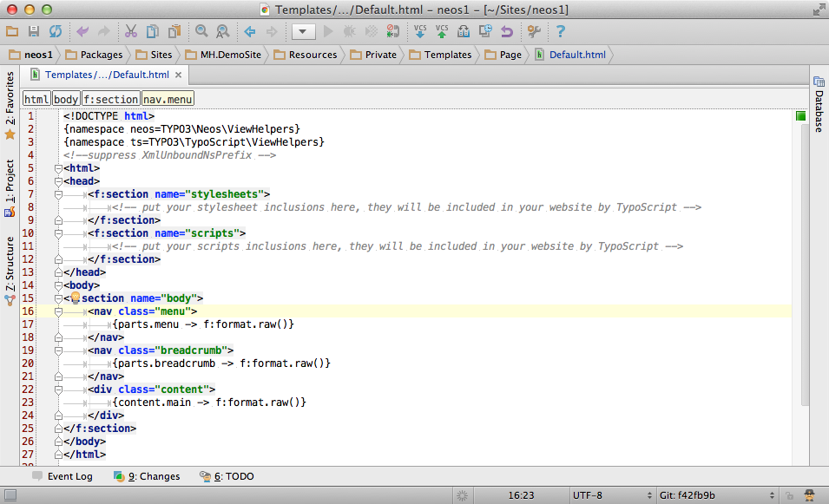Click the purple Revert changes icon
This screenshot has width=829, height=504.
tap(507, 32)
